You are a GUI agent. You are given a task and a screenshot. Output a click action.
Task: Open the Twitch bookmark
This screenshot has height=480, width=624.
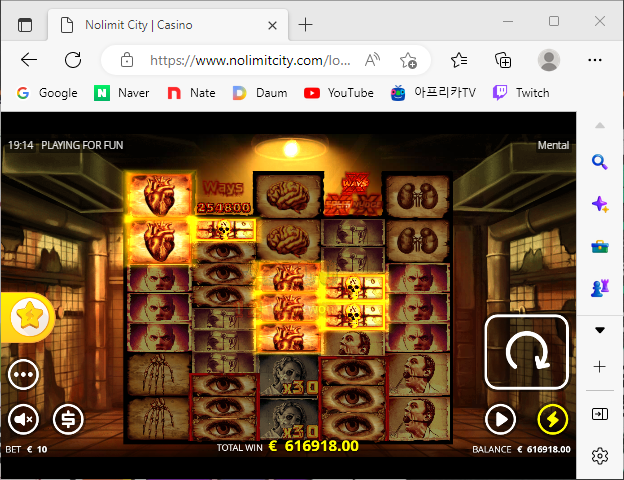click(521, 93)
